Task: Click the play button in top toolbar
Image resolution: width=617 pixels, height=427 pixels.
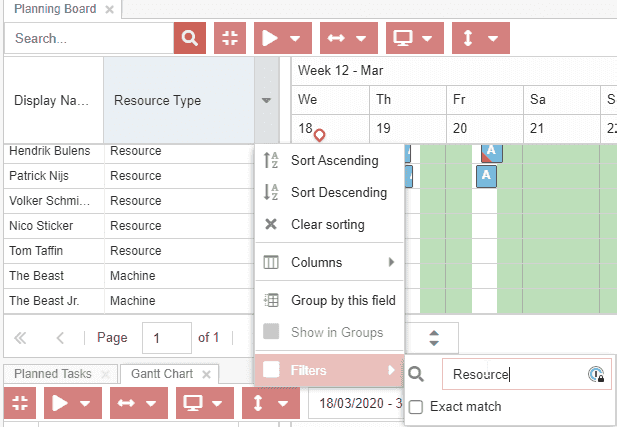Action: (x=270, y=38)
